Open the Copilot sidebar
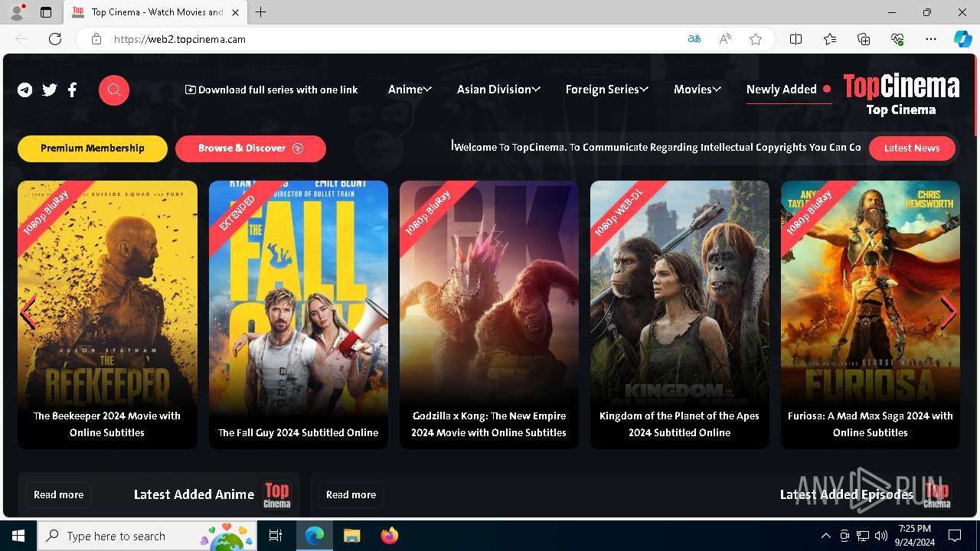Viewport: 980px width, 551px height. pyautogui.click(x=962, y=39)
